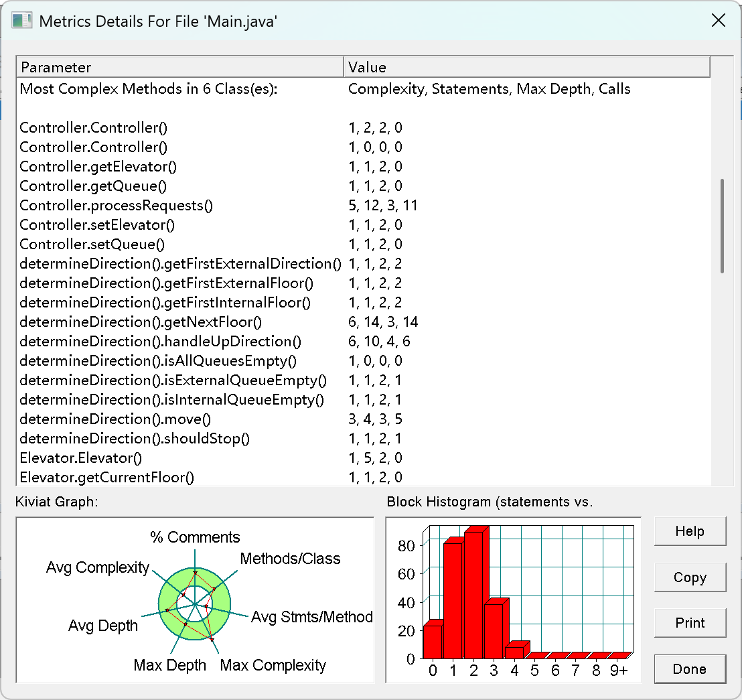Click the 'Kiviat Graph:' heading text
This screenshot has width=742, height=700.
click(x=56, y=502)
